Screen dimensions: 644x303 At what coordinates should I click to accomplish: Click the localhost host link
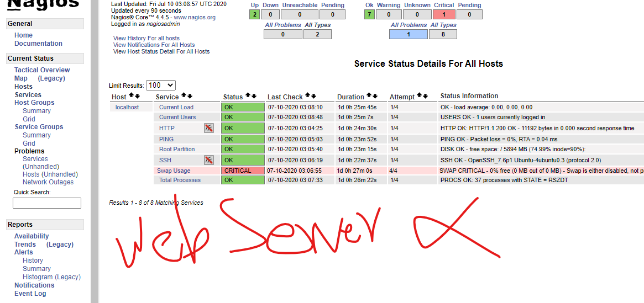pyautogui.click(x=127, y=107)
